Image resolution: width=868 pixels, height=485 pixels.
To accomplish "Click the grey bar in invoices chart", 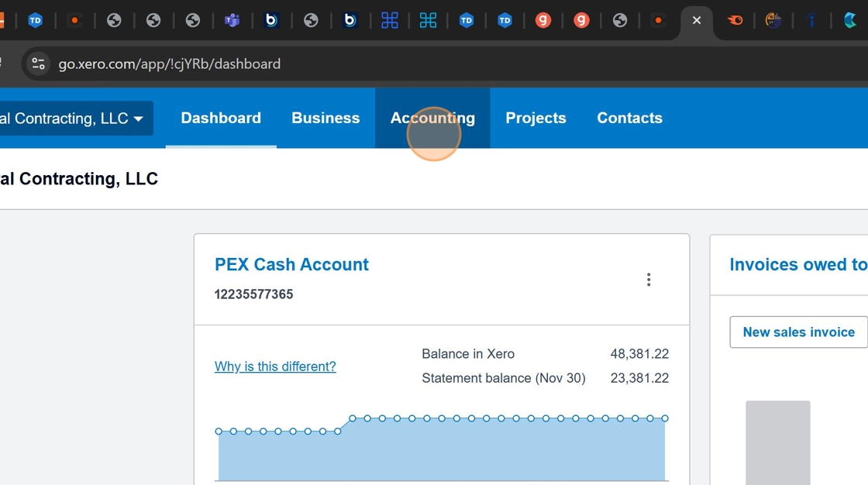I will tap(778, 442).
